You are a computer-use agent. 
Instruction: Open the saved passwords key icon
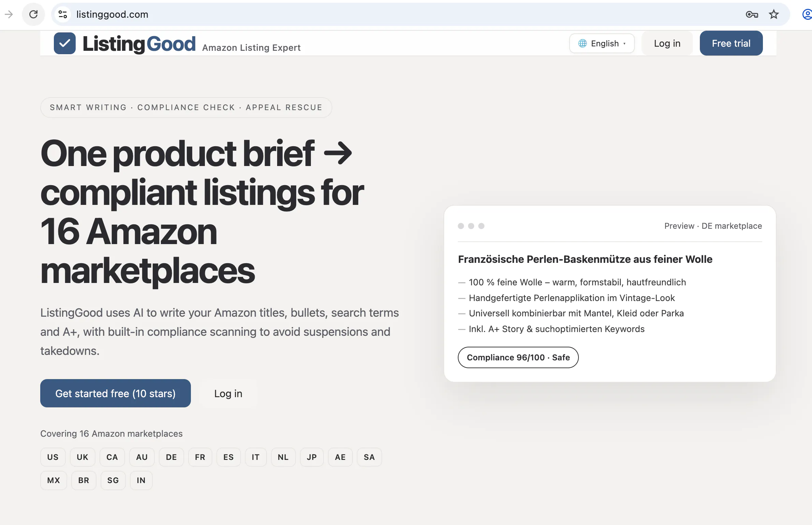coord(752,14)
